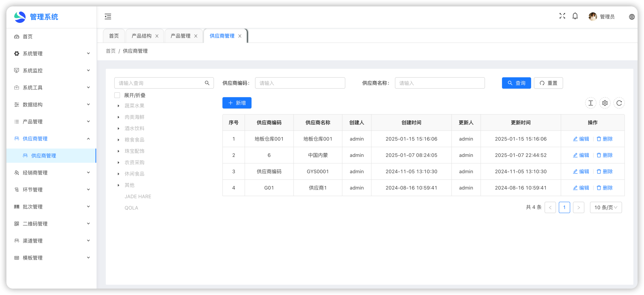Click the 查询 search button
Viewport: 644px width, 295px height.
click(x=516, y=83)
